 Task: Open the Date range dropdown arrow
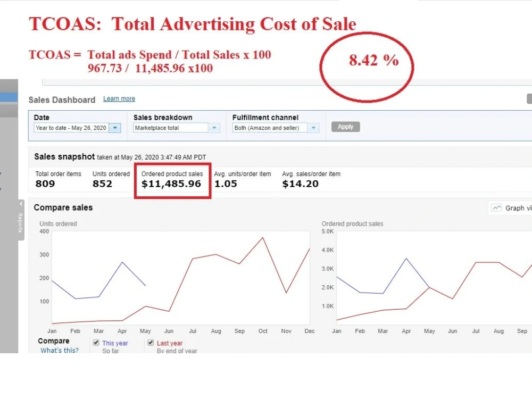tap(115, 128)
